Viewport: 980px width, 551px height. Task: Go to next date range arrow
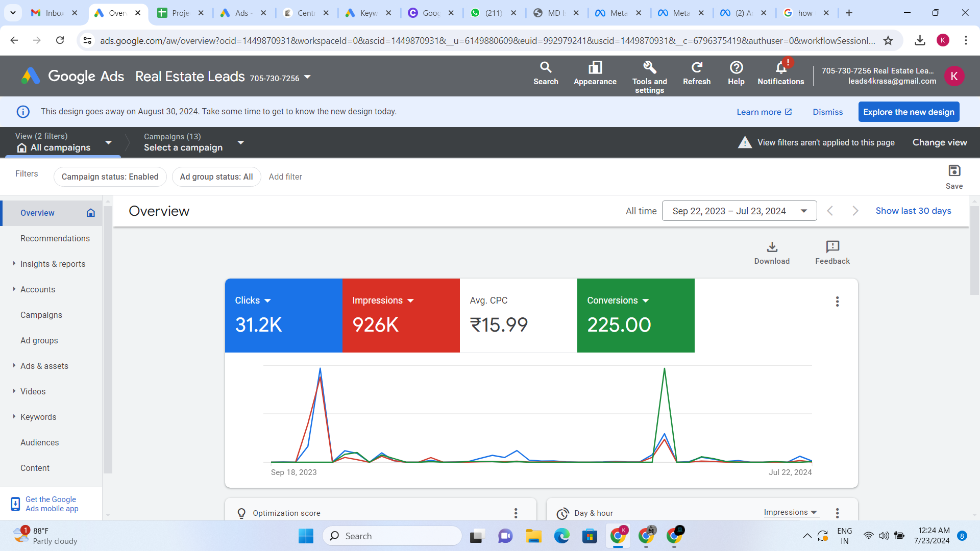(855, 211)
